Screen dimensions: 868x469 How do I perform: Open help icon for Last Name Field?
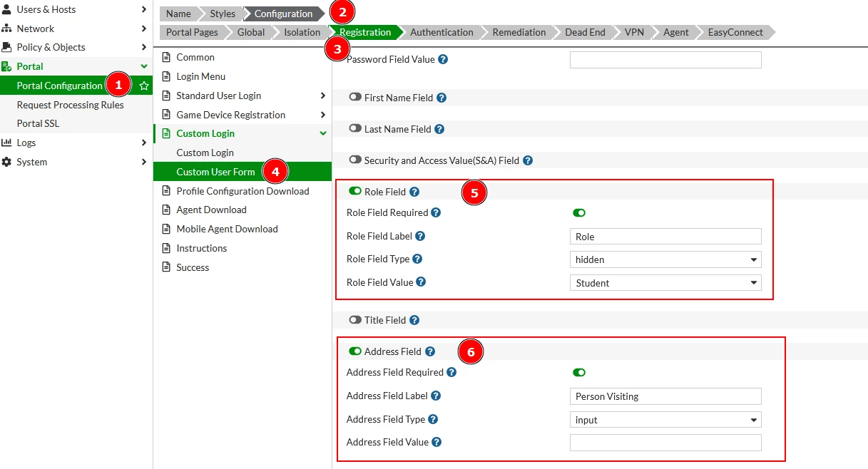pyautogui.click(x=439, y=129)
